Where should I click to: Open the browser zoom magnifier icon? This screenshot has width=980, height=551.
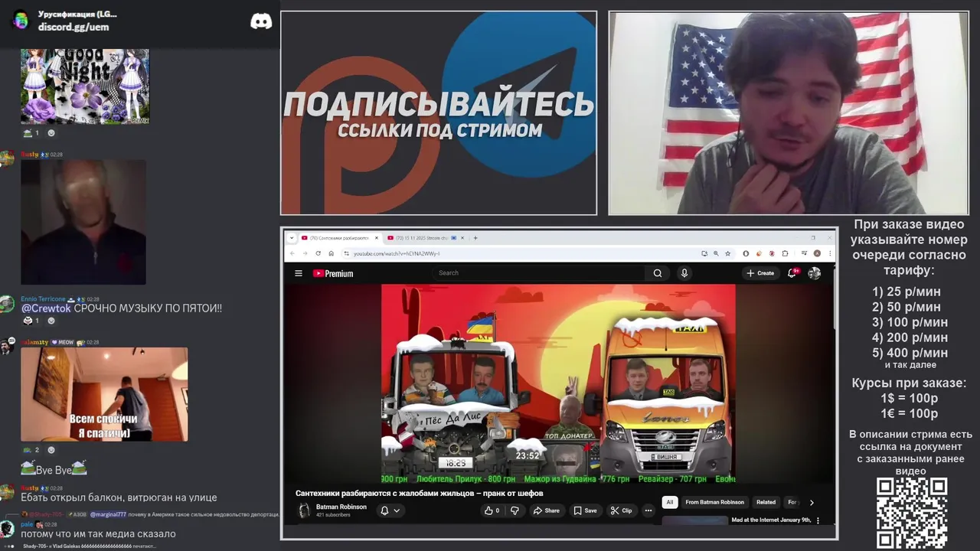coord(716,253)
